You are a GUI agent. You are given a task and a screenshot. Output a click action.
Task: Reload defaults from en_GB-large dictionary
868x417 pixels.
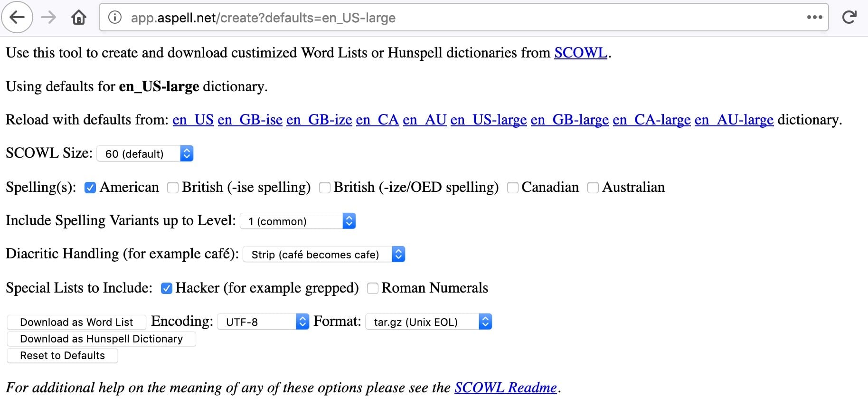pyautogui.click(x=570, y=120)
